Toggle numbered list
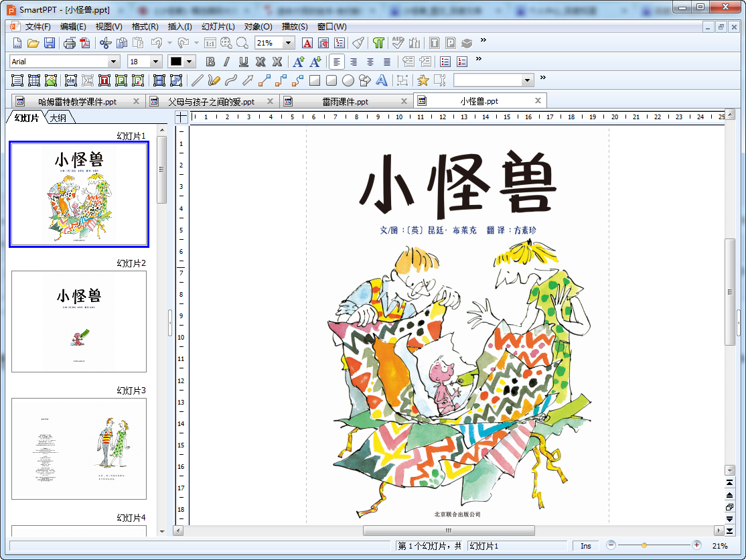 pos(462,62)
